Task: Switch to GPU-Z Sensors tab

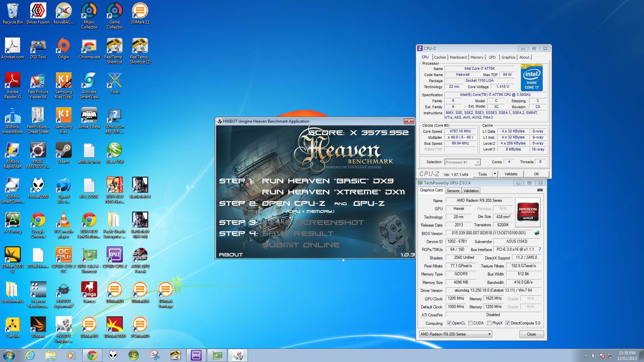Action: (453, 191)
